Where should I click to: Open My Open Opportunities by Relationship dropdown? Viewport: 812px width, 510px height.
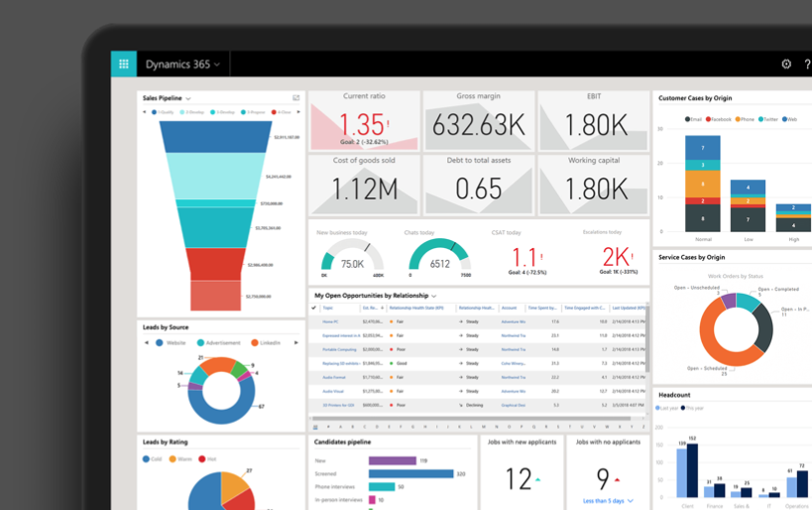tap(433, 296)
